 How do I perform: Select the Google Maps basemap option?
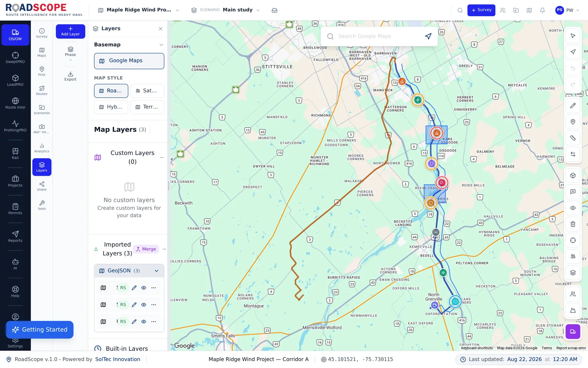point(129,61)
